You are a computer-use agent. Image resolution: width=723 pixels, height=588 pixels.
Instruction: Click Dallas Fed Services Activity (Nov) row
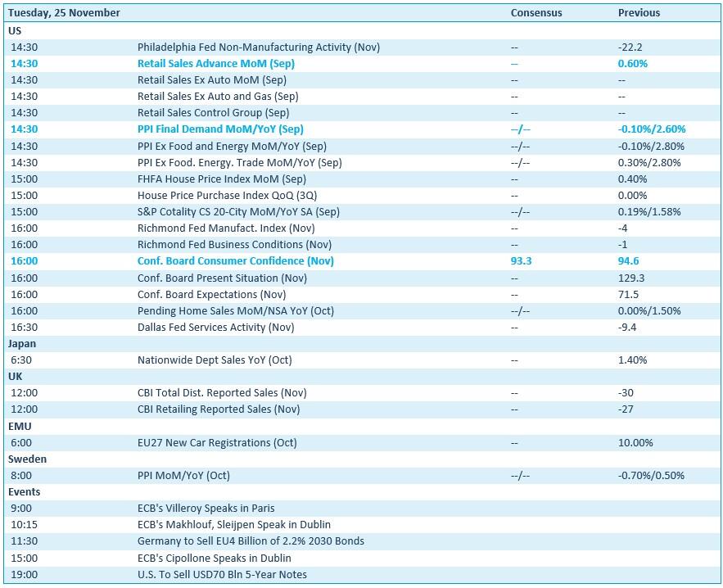[215, 328]
